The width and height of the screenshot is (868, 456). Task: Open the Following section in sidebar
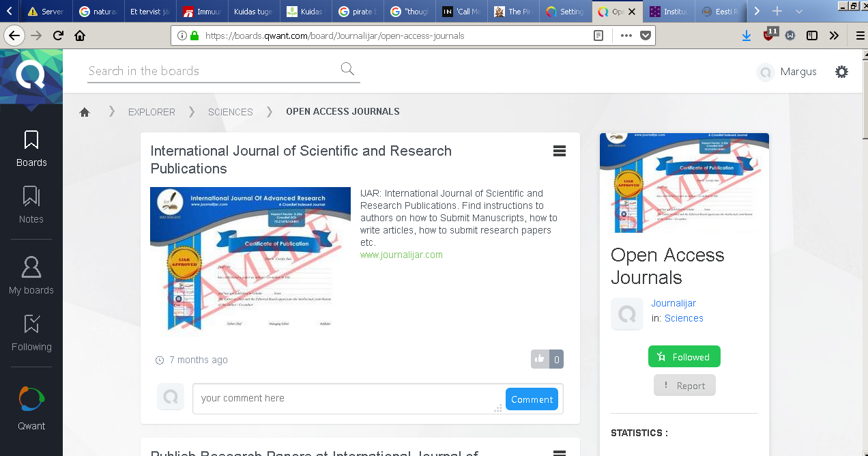(x=31, y=333)
